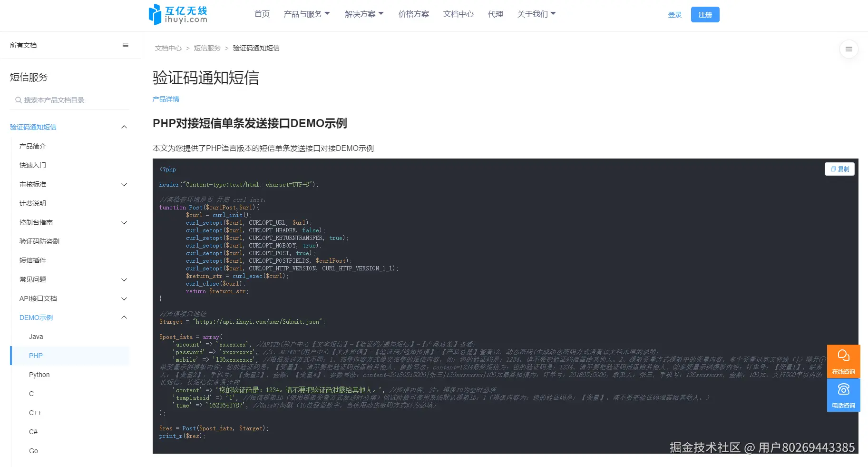Click the magnifier icon in the sidebar search
Screen dimensions: 868x467
click(17, 99)
